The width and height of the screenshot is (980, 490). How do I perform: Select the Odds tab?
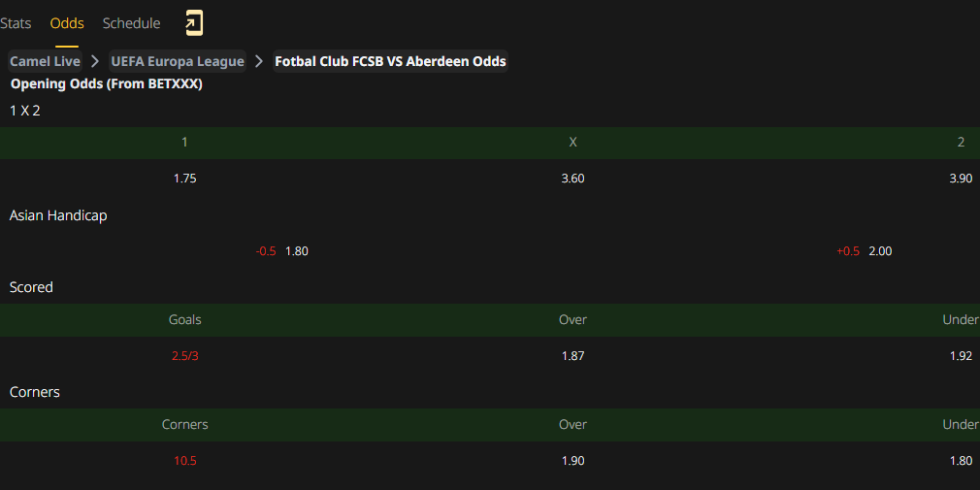click(67, 23)
